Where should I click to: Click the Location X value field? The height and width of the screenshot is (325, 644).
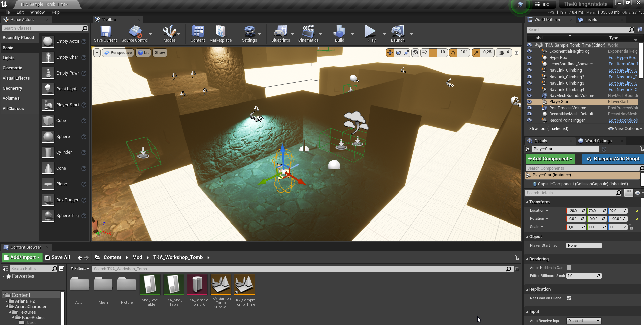pos(576,211)
